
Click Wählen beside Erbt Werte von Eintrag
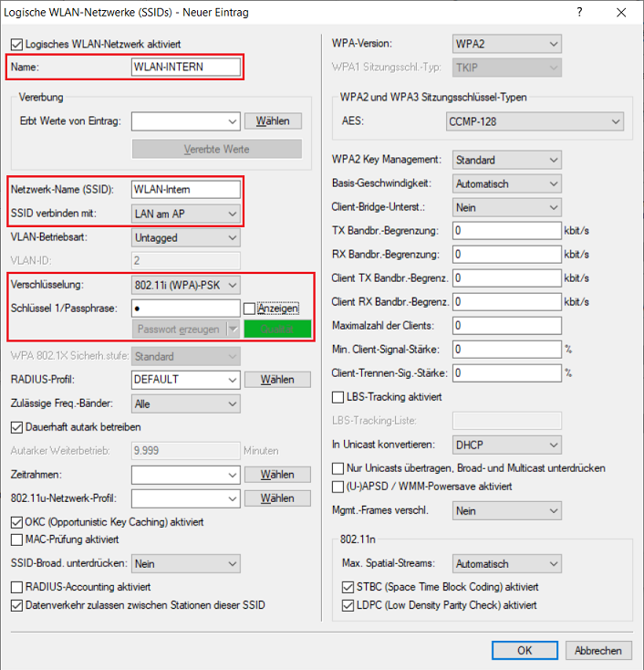coord(272,120)
